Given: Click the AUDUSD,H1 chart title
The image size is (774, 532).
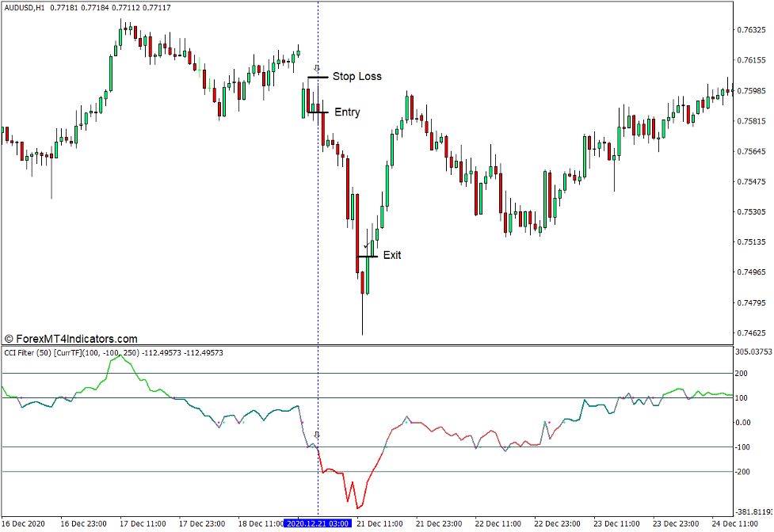Looking at the screenshot, I should pos(24,7).
